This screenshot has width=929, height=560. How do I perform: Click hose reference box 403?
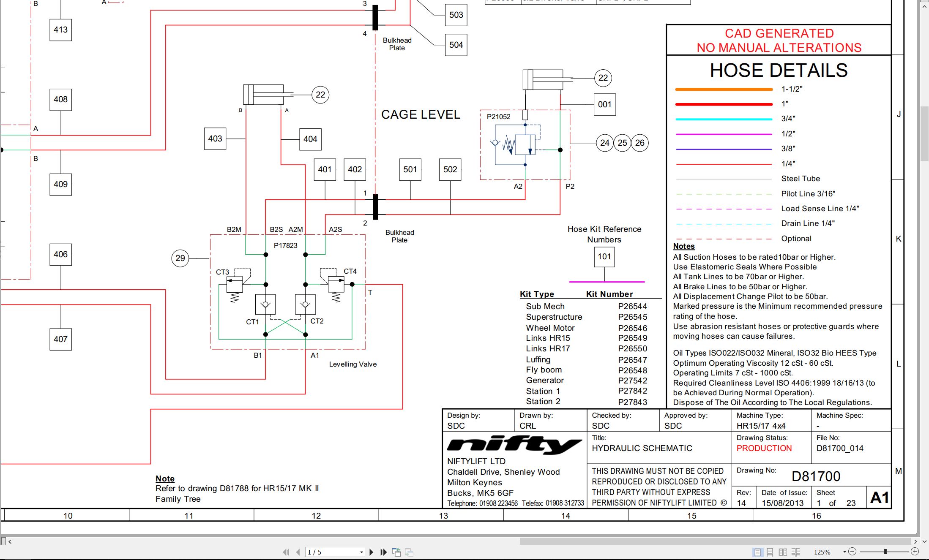click(215, 139)
